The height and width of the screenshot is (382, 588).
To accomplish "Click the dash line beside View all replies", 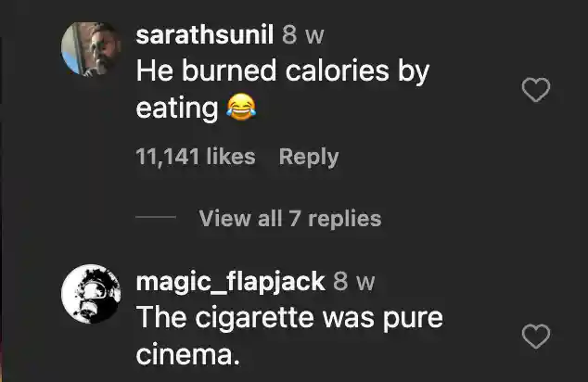I will (156, 219).
